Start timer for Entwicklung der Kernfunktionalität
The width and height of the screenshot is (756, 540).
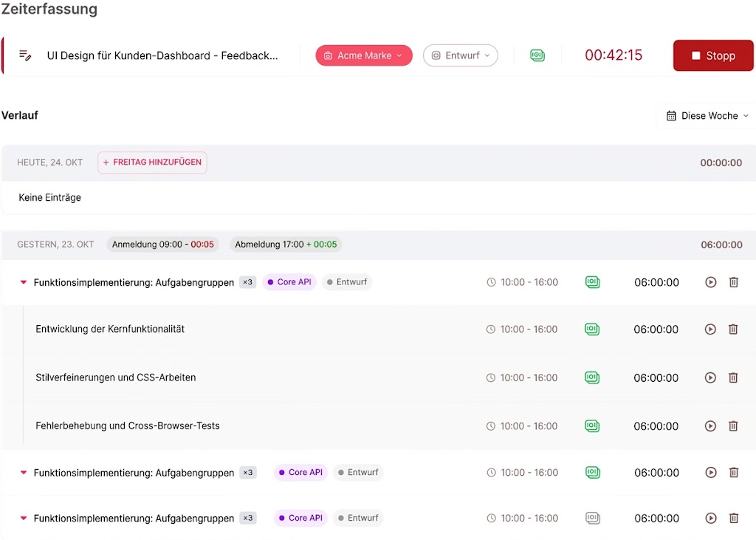pos(710,329)
